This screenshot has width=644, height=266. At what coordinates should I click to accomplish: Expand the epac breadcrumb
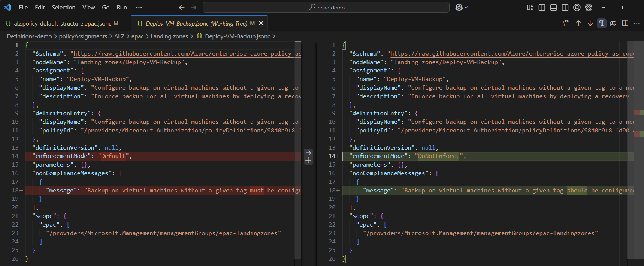click(137, 36)
